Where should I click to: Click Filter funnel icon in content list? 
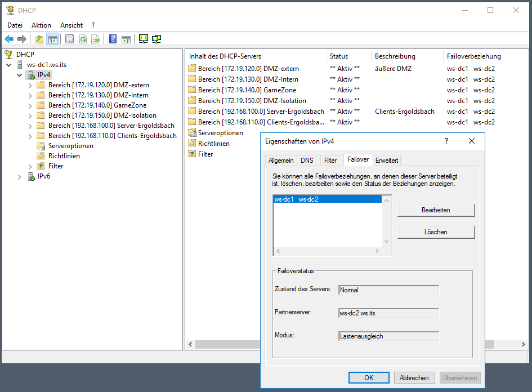tap(192, 154)
